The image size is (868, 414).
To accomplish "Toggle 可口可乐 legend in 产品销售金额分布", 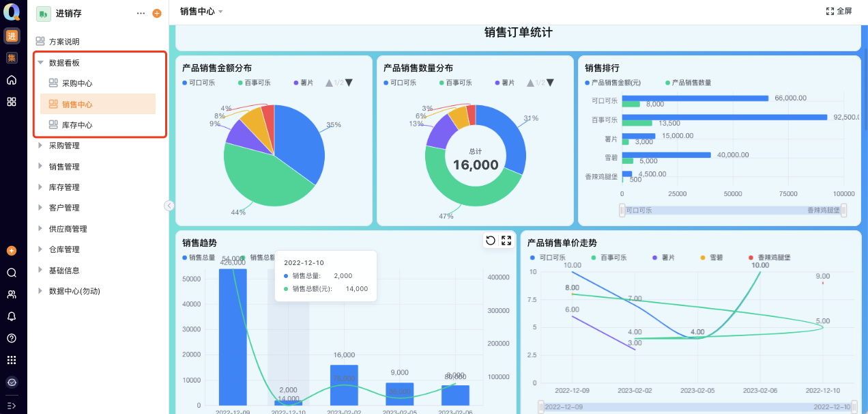I will click(199, 83).
